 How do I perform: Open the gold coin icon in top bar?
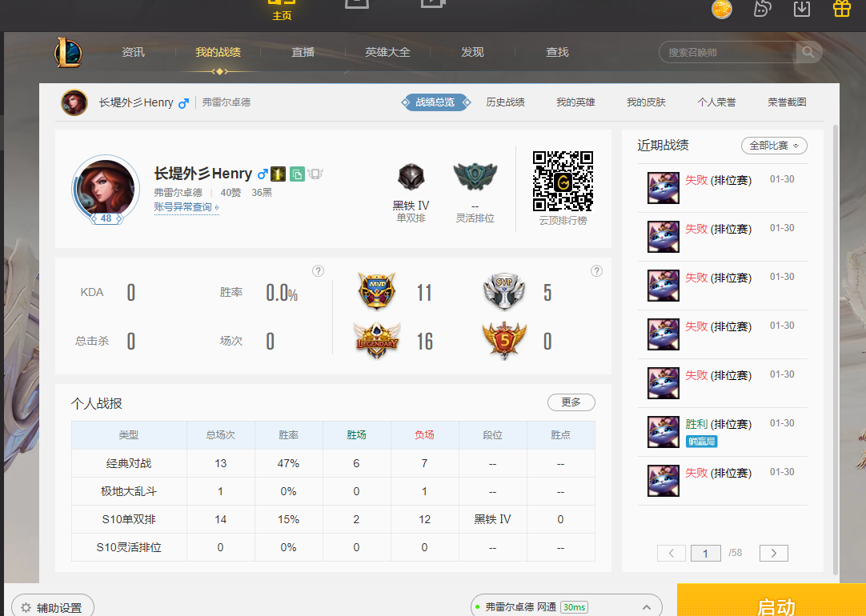pyautogui.click(x=721, y=9)
